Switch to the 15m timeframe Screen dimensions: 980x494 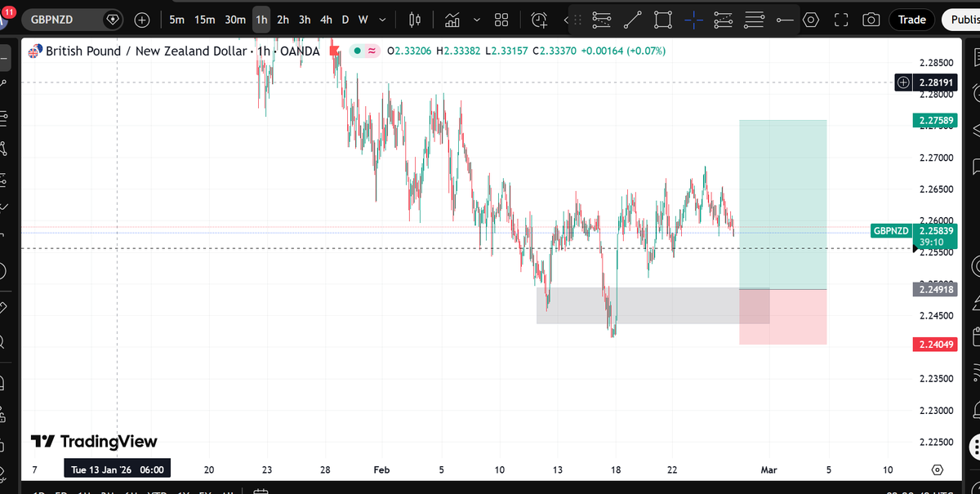click(x=204, y=19)
